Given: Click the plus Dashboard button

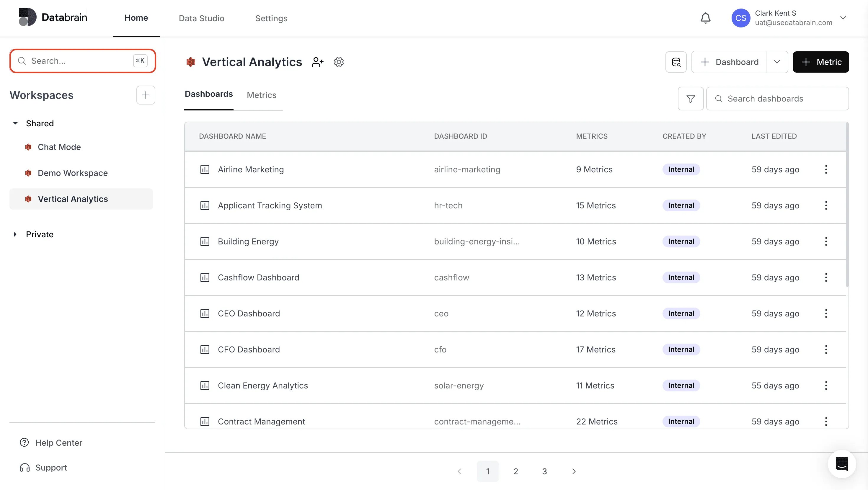Looking at the screenshot, I should [x=729, y=62].
